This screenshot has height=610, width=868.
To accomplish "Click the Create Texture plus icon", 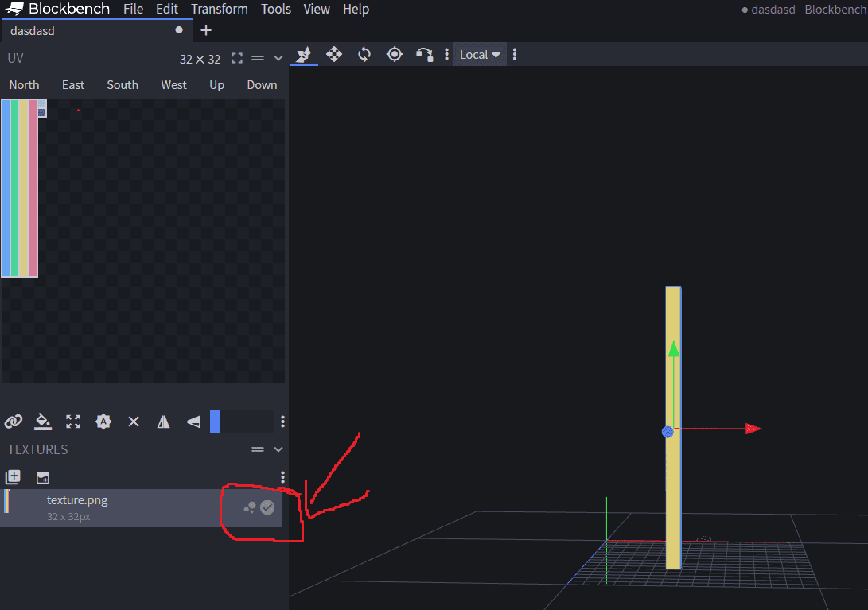I will [13, 477].
